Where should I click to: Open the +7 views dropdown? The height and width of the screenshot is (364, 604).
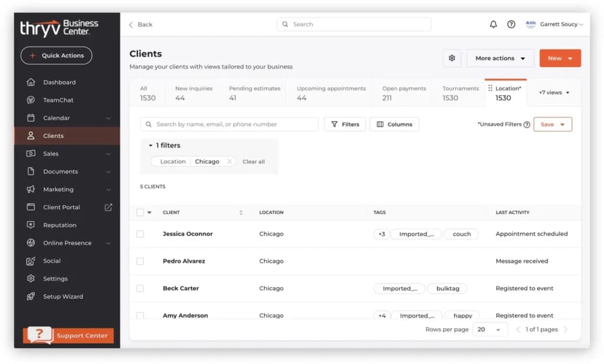coord(554,93)
